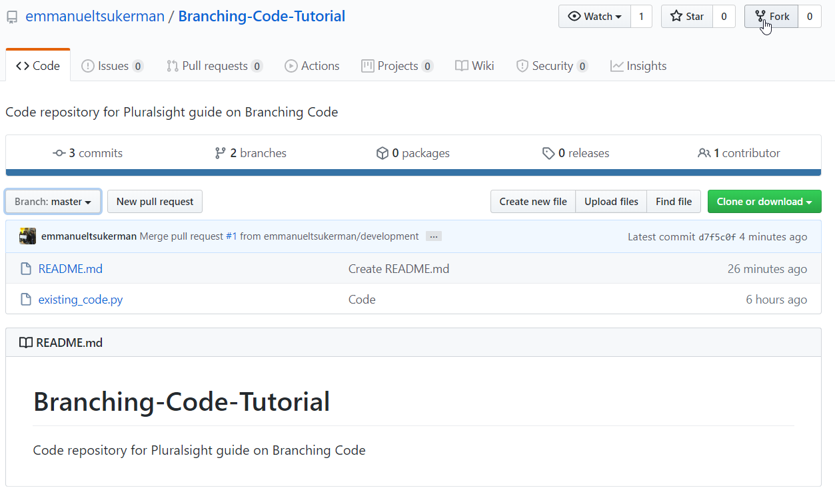835x504 pixels.
Task: View the 2 branches link
Action: tap(251, 153)
